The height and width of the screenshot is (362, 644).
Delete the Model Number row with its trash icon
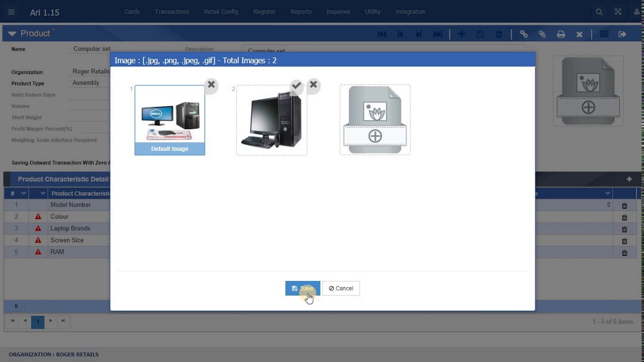coord(624,206)
